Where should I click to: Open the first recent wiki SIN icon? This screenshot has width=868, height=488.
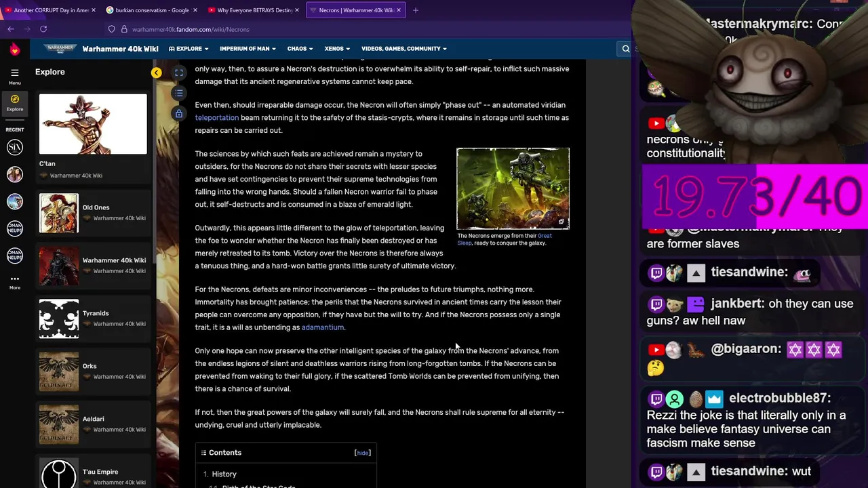coord(14,147)
